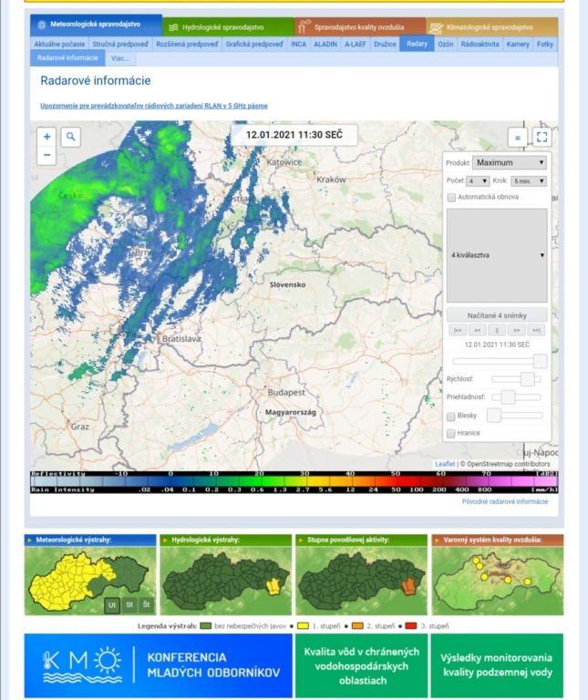Switch to the Hydrologické spravodajstvo tab
The height and width of the screenshot is (700, 588).
point(229,27)
